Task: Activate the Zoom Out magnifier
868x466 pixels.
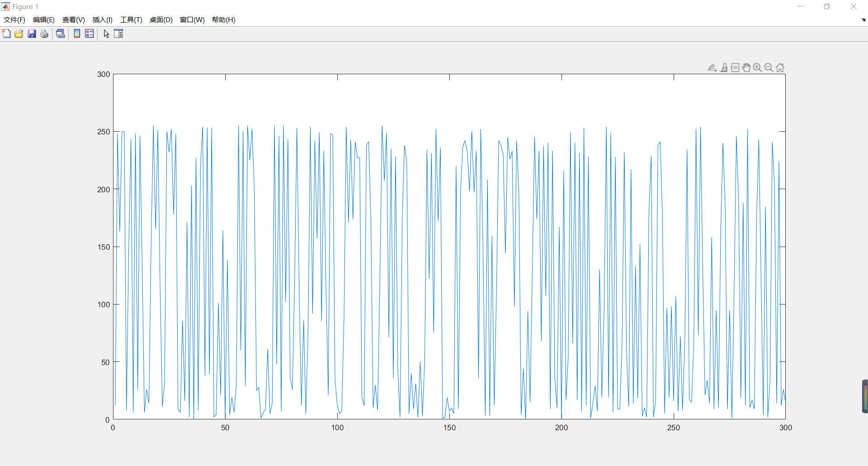Action: click(x=769, y=67)
